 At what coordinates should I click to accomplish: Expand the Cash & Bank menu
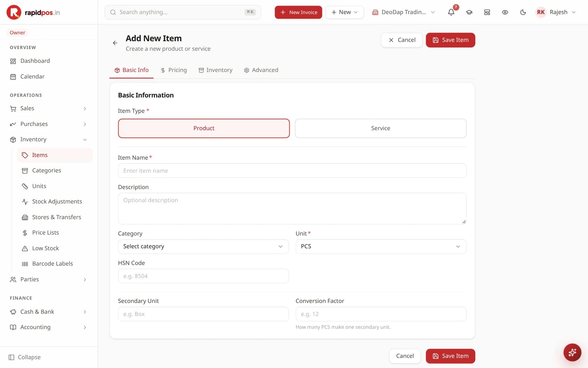coord(49,312)
